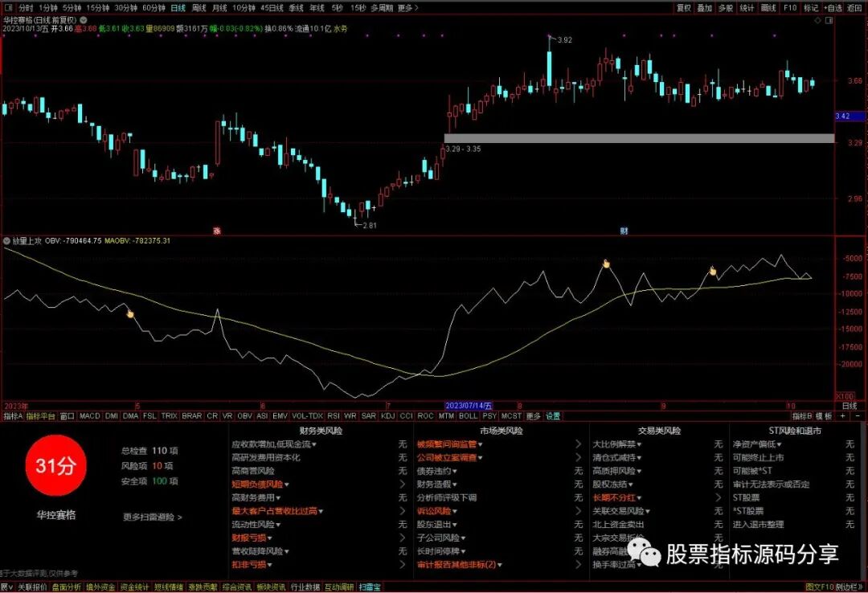Click the X100 scale label on OBV axis
Viewport: 868px width, 593px height.
[x=844, y=396]
